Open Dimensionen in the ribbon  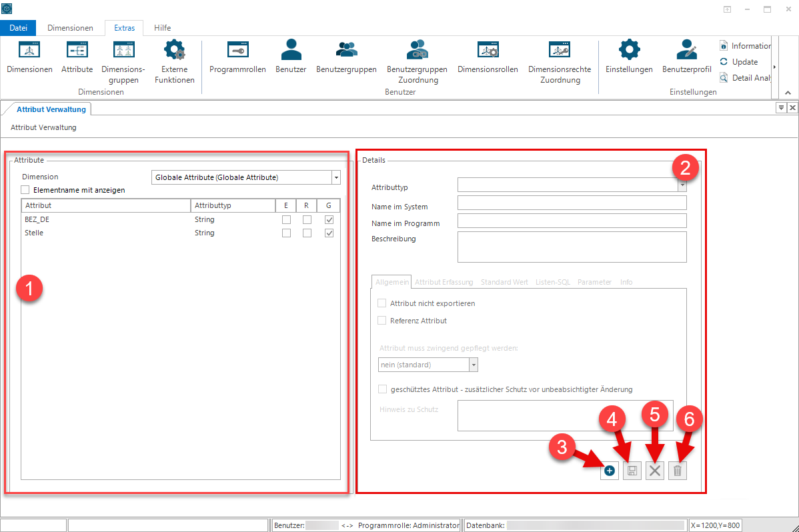point(29,57)
